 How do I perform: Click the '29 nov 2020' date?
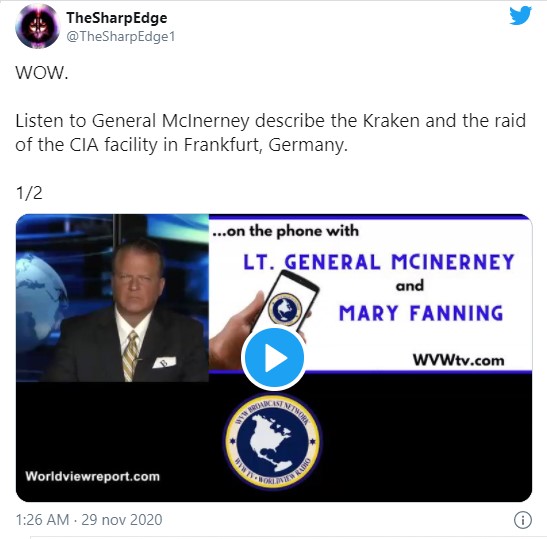coord(122,520)
